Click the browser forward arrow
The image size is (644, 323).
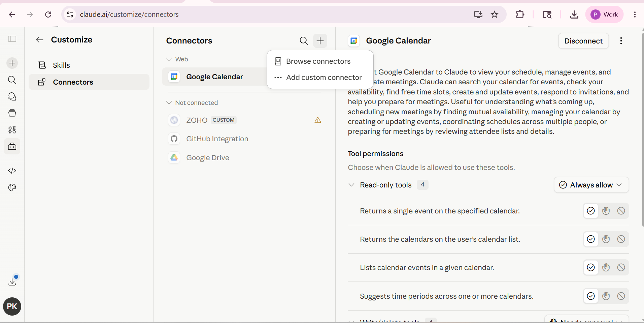pos(30,14)
